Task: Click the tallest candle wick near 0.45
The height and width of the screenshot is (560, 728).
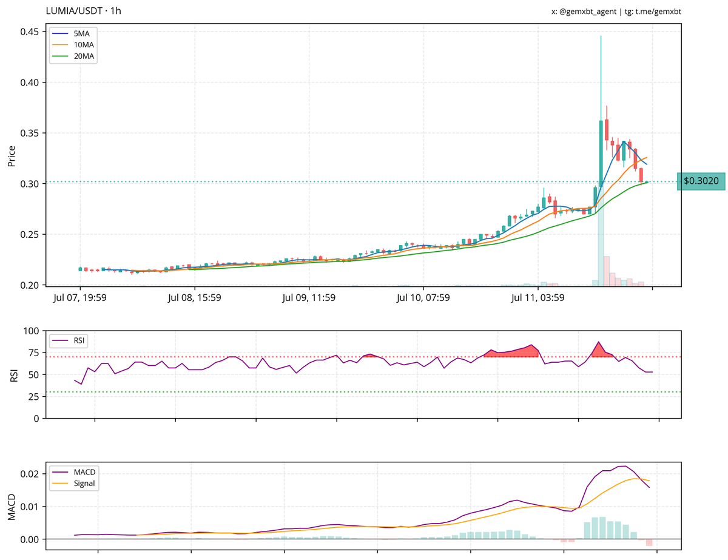Action: (601, 78)
